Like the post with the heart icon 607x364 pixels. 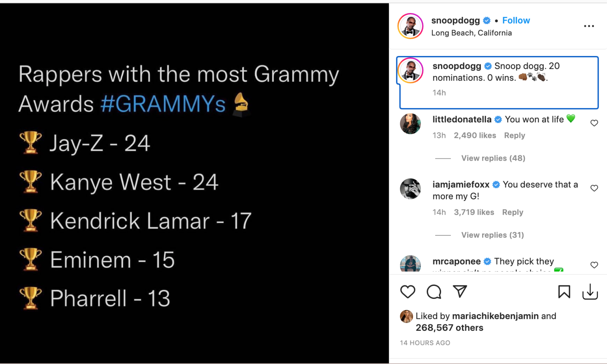[407, 292]
